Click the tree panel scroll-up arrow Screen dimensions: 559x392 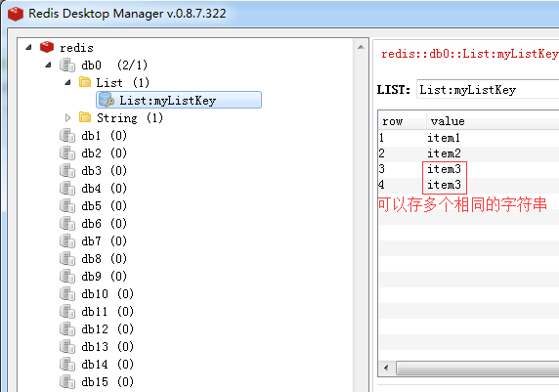(361, 47)
